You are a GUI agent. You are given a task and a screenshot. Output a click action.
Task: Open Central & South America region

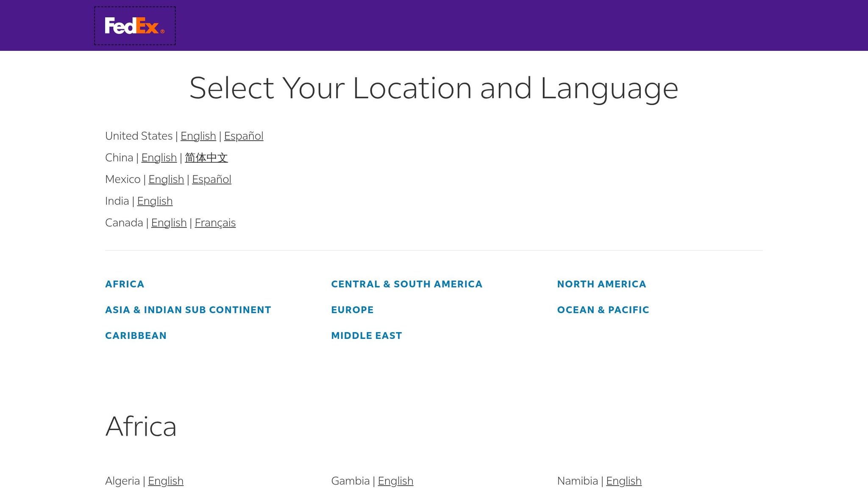coord(406,284)
